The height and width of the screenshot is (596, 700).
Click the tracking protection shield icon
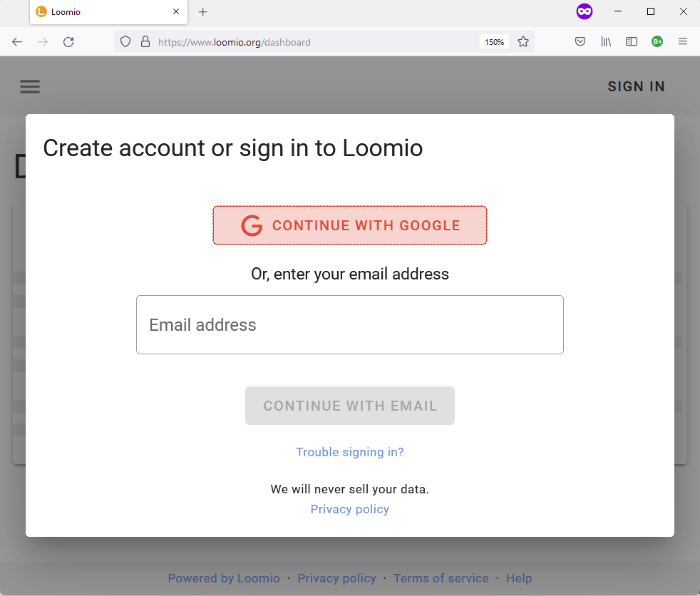click(x=125, y=42)
